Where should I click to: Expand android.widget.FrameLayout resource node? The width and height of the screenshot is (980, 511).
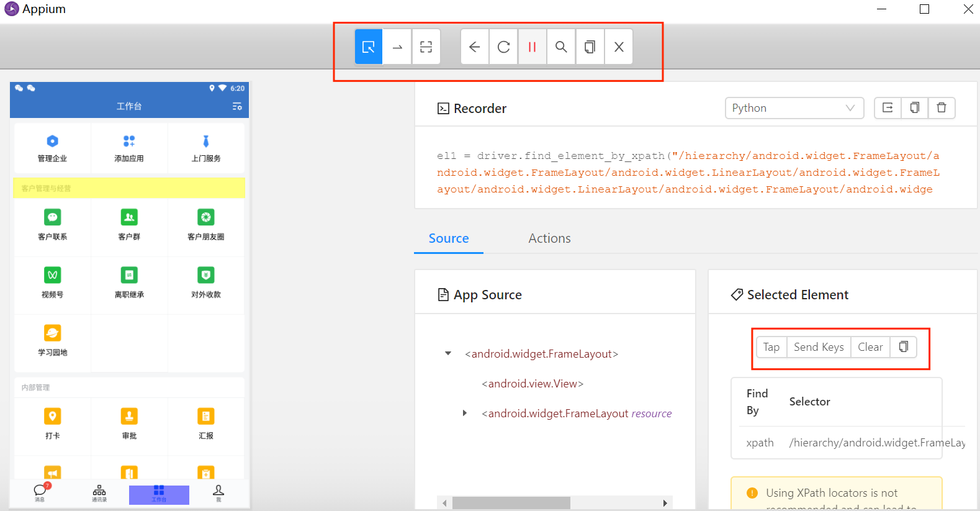point(464,414)
